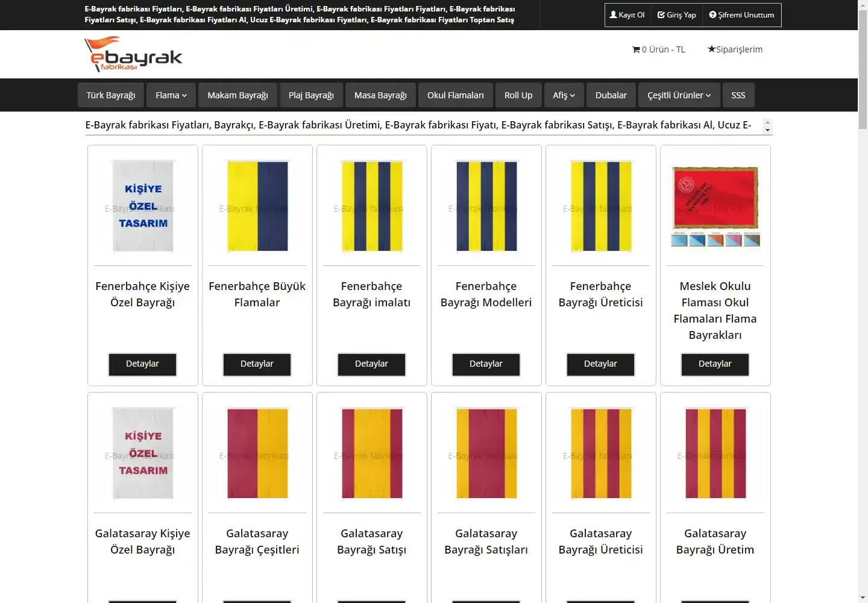Open the Fenerbahçe Bayrağı Üreticisi title link
This screenshot has height=603, width=868.
click(600, 294)
